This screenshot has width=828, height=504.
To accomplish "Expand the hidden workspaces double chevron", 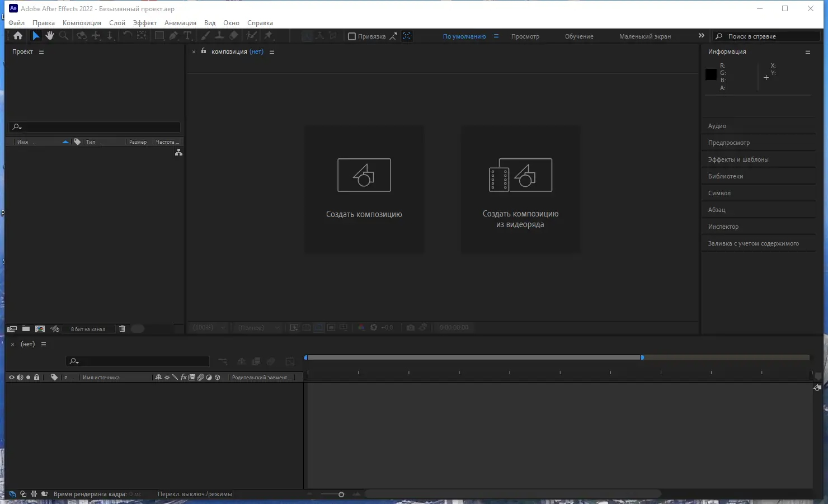I will [x=702, y=36].
